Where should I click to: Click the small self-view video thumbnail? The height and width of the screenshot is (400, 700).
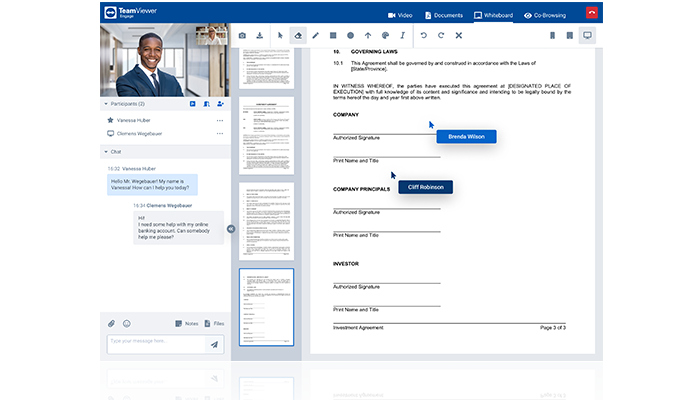click(212, 35)
